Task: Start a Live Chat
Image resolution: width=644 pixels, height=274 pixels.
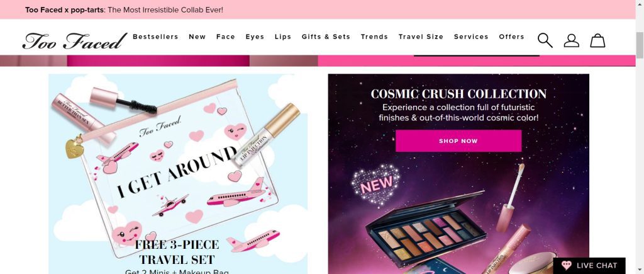Action: [x=589, y=265]
